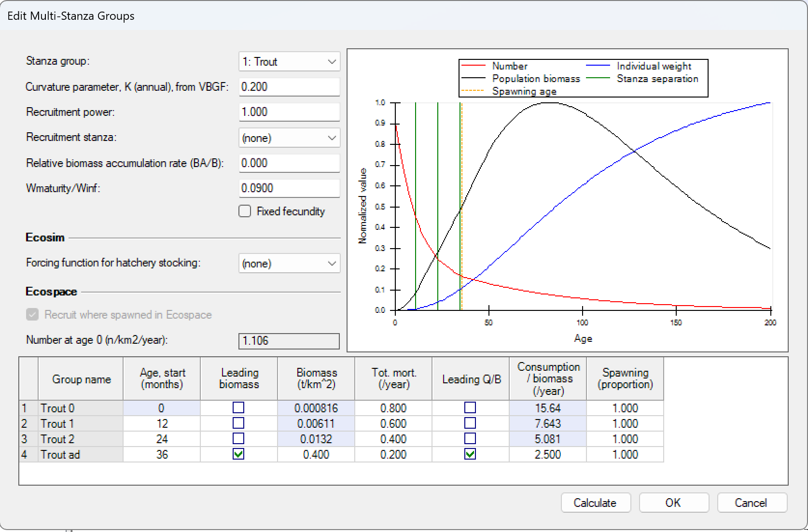Expand the Recruitment stanza dropdown
Screen dimensions: 808x532
pos(289,138)
